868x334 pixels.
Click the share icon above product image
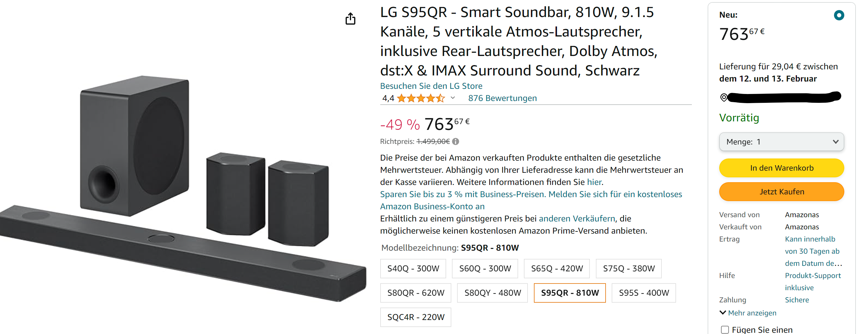[x=350, y=19]
